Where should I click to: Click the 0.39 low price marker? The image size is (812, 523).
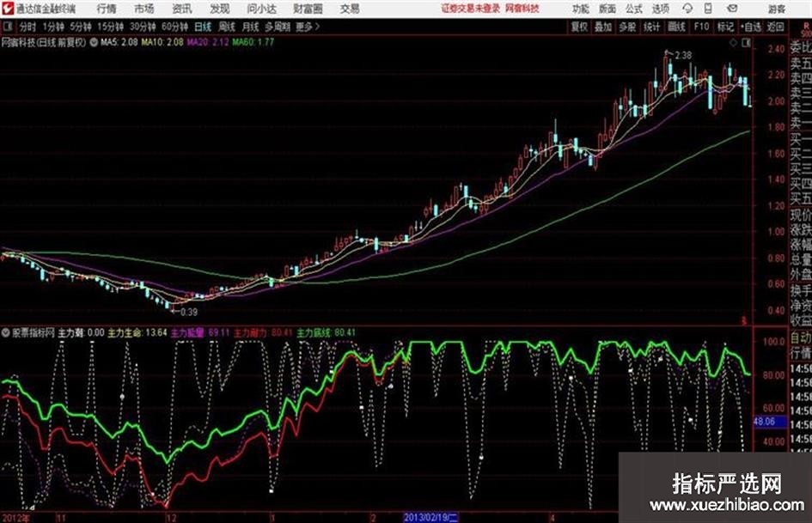[x=188, y=312]
